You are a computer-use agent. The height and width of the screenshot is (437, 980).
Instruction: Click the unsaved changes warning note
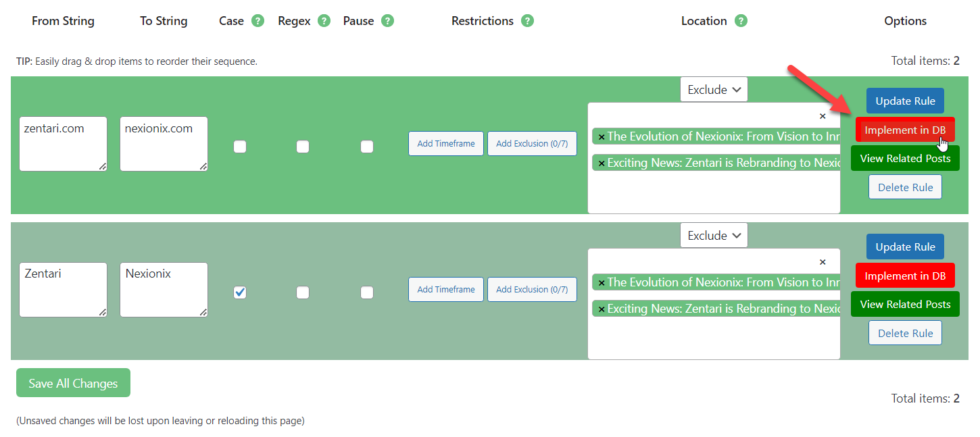[160, 421]
